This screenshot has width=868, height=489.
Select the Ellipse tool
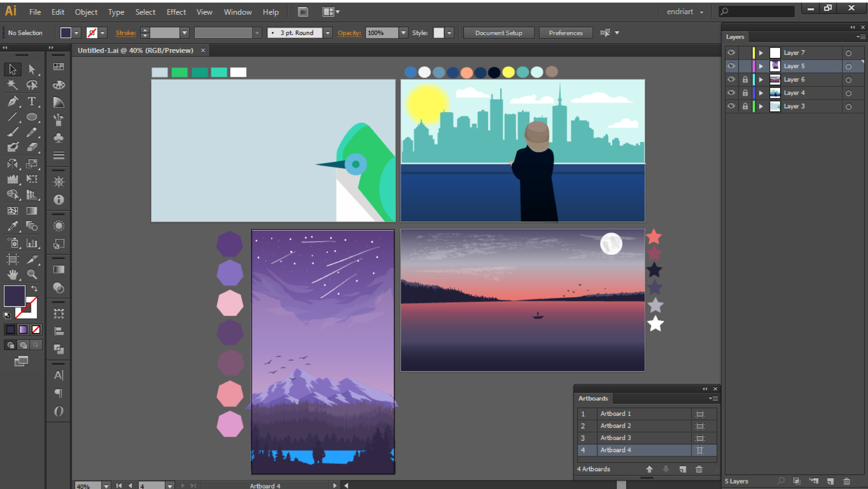[32, 117]
